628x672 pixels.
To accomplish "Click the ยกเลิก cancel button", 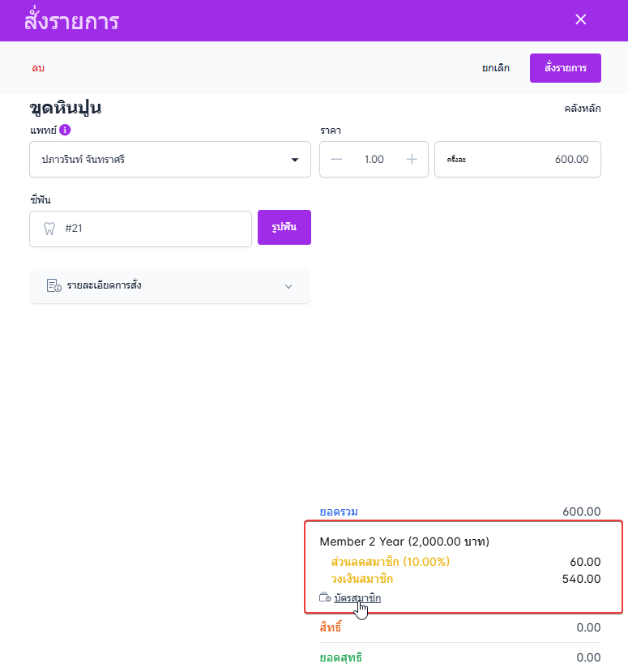I will pos(496,68).
